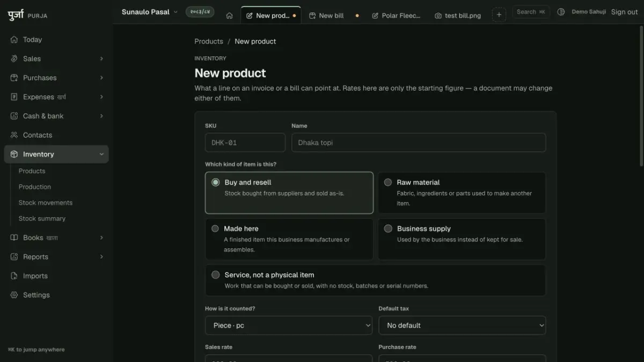Open the Sunaulo Pasal business switcher

(x=150, y=12)
